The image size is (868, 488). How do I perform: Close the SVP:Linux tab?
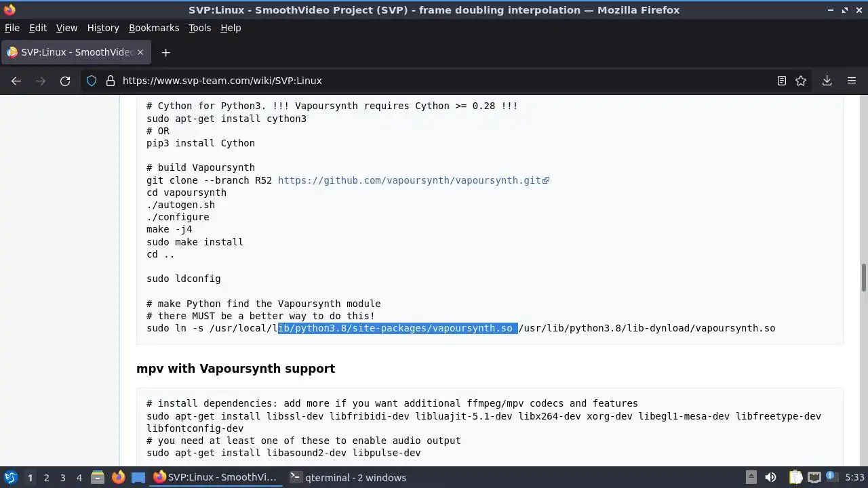coord(140,52)
